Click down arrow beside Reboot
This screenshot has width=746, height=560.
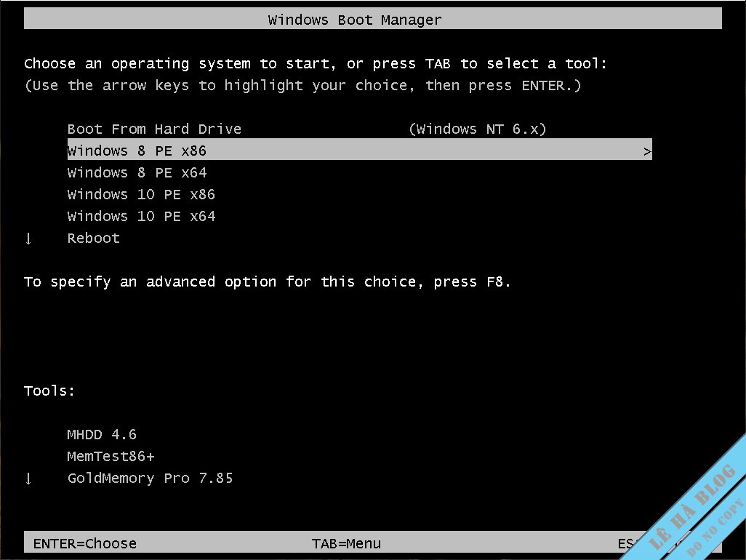coord(28,239)
